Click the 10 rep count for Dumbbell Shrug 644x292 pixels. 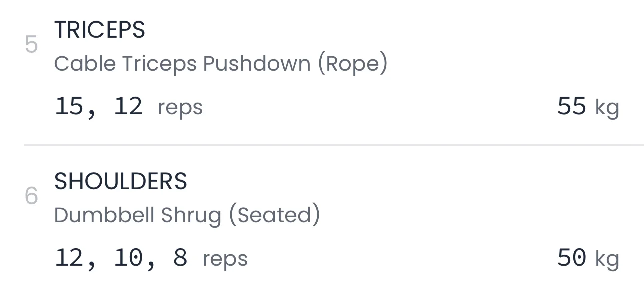pos(128,258)
